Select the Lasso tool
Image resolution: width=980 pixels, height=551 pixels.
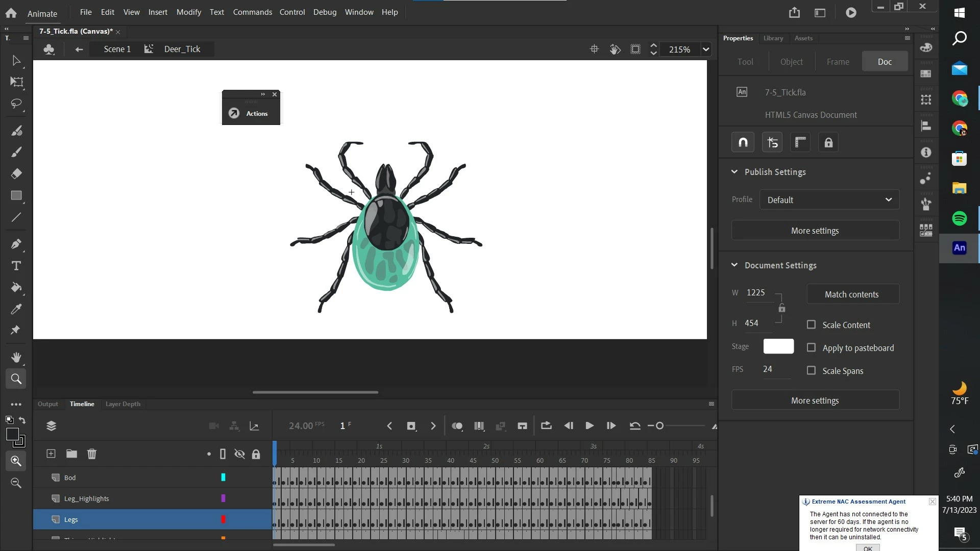(x=16, y=104)
